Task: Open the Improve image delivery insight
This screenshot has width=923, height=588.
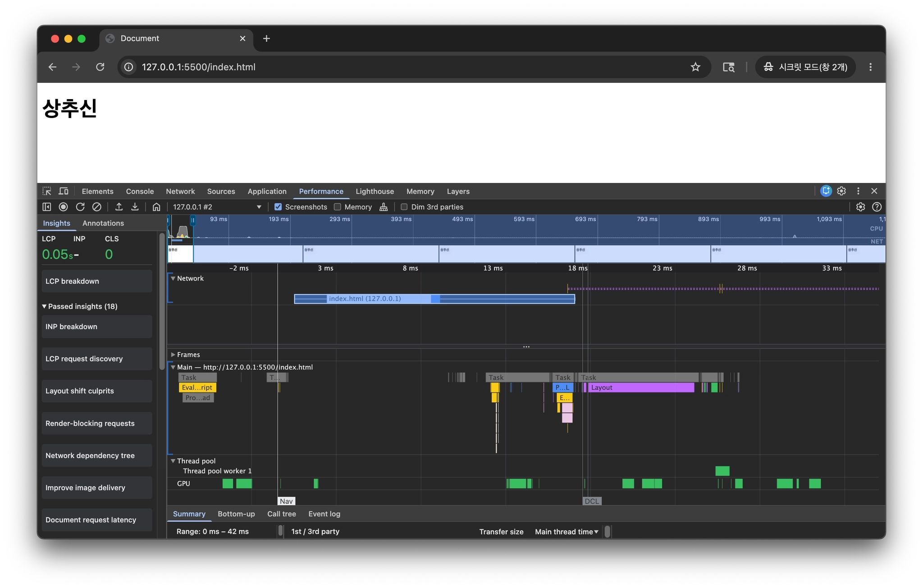Action: [97, 488]
